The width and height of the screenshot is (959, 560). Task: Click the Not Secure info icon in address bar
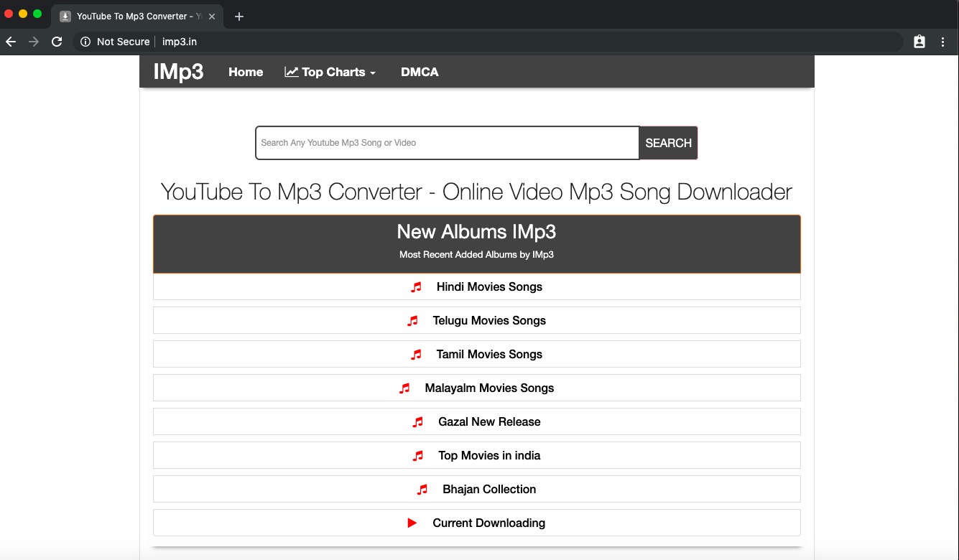click(85, 42)
